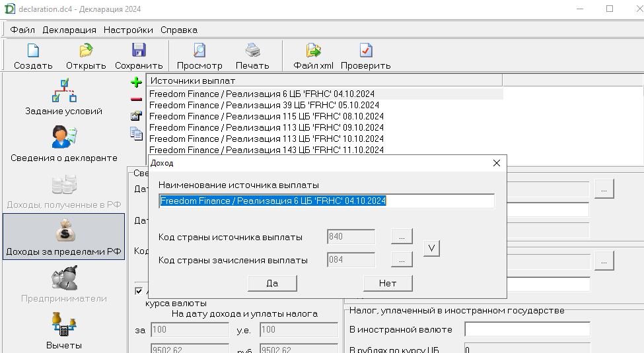
Task: Browse код страны зачисления выплаты
Action: tap(402, 260)
